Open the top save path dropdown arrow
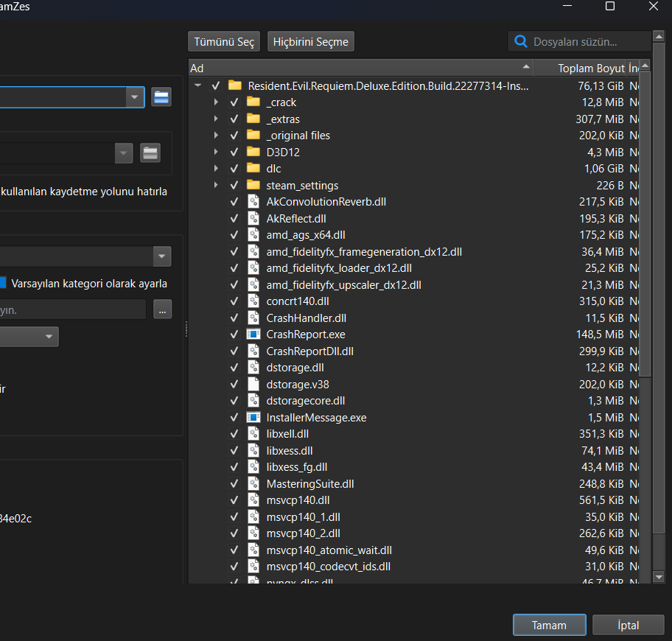This screenshot has width=672, height=641. tap(134, 97)
